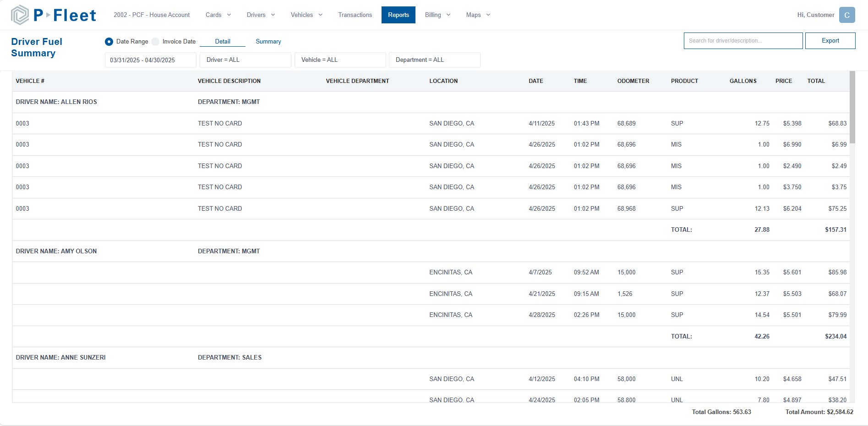Open the Driver = ALL filter
The width and height of the screenshot is (868, 426).
point(245,60)
